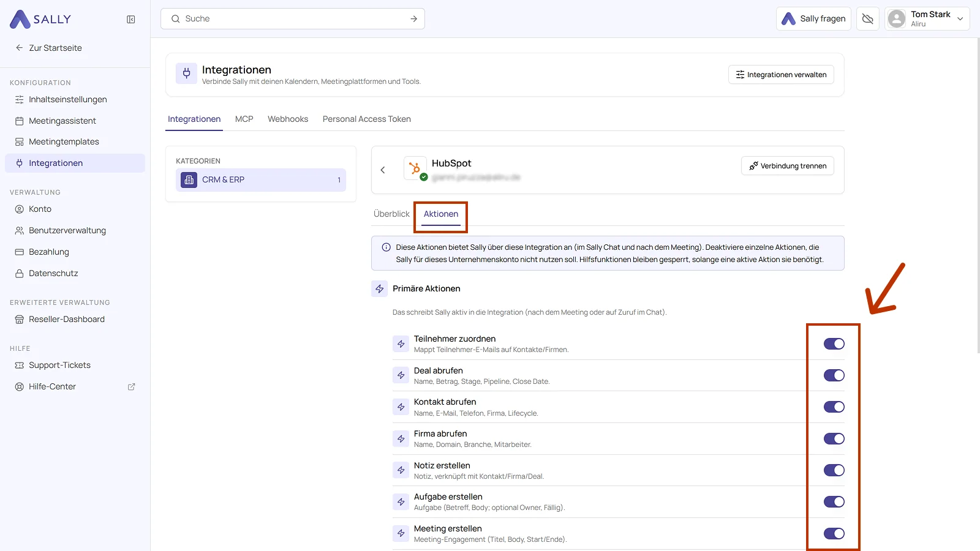Screen dimensions: 980x551
Task: Open Hilfe-Center external link icon
Action: coord(131,387)
